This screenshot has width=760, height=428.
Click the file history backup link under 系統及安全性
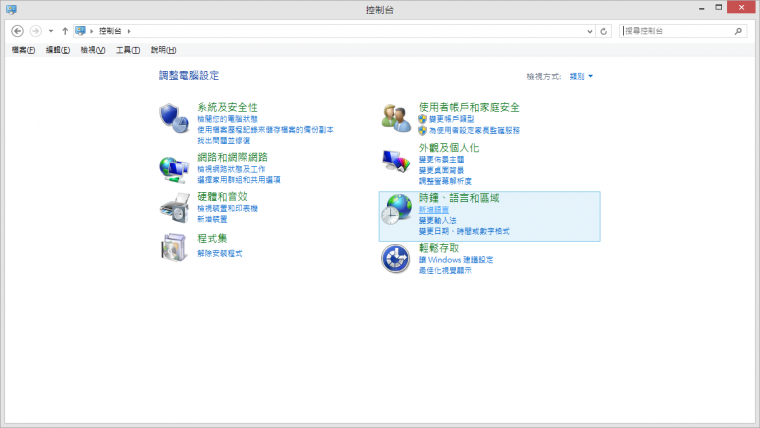(x=265, y=130)
